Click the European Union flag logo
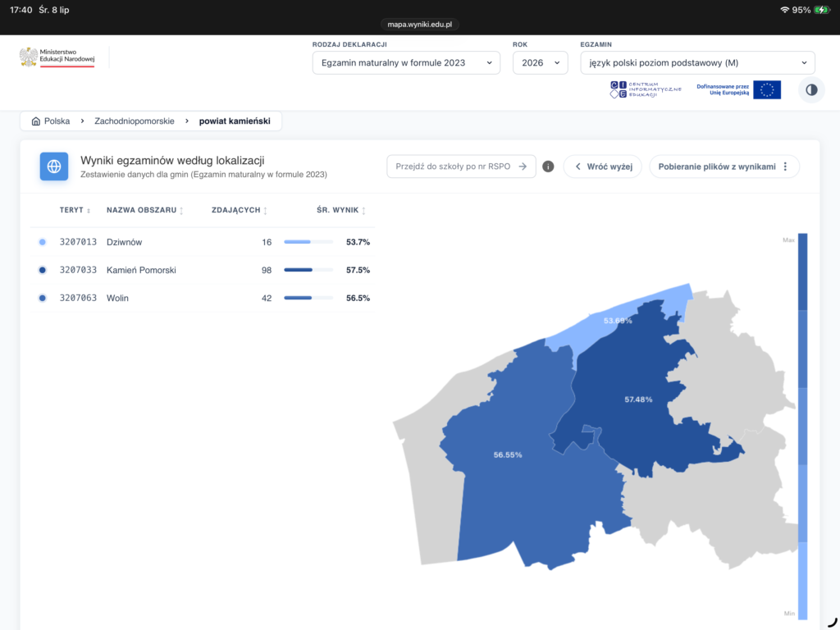This screenshot has width=840, height=630. pos(767,89)
